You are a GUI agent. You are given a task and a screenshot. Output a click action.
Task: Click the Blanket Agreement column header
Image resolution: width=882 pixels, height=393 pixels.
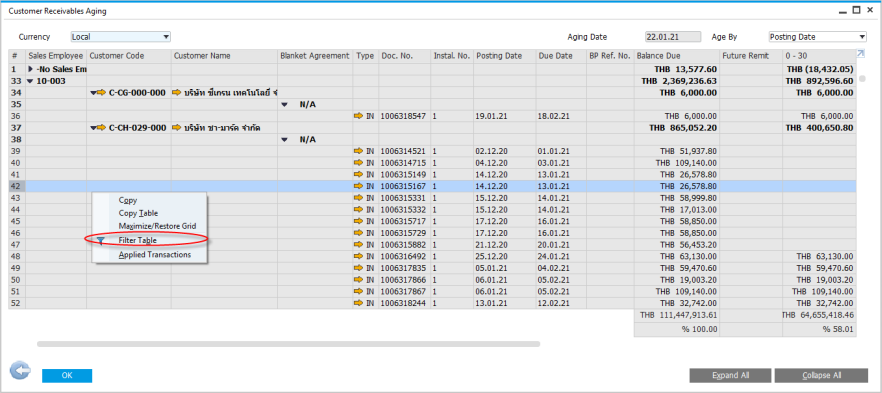(314, 56)
